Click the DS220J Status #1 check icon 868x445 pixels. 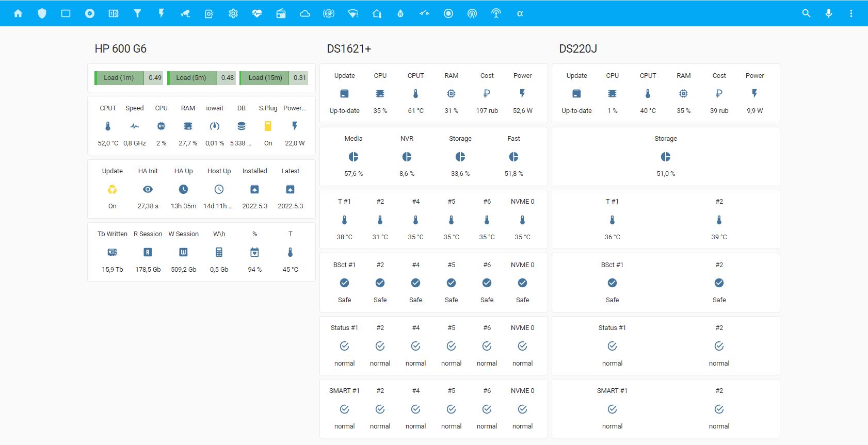pos(612,346)
